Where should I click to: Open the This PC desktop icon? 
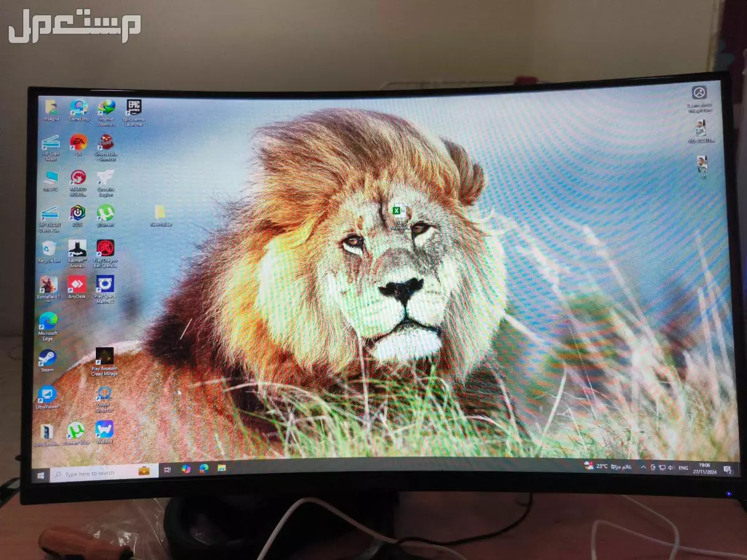(50, 180)
